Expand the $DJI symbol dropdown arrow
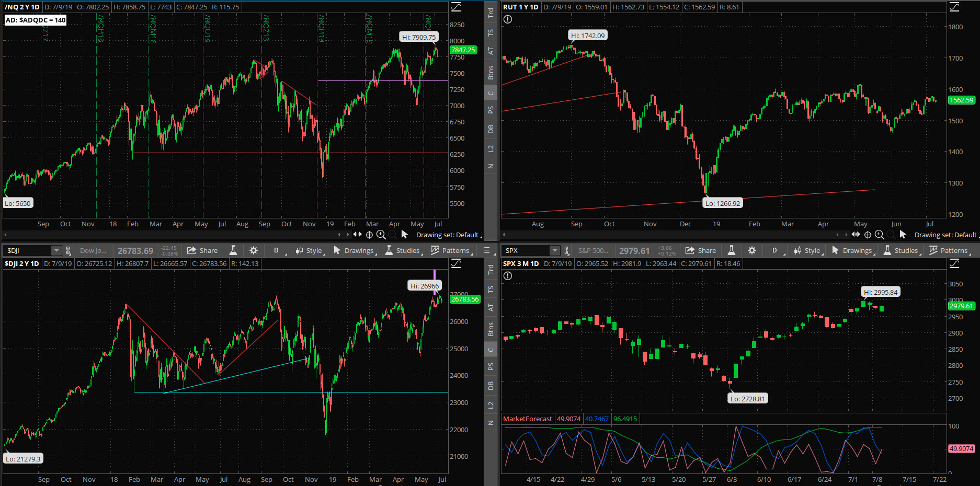 (x=56, y=250)
